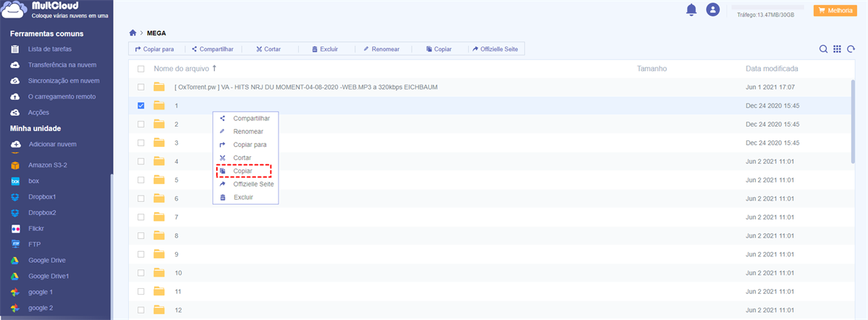Click the folder icon for row 6
Viewport: 868px width, 320px height.
(159, 198)
